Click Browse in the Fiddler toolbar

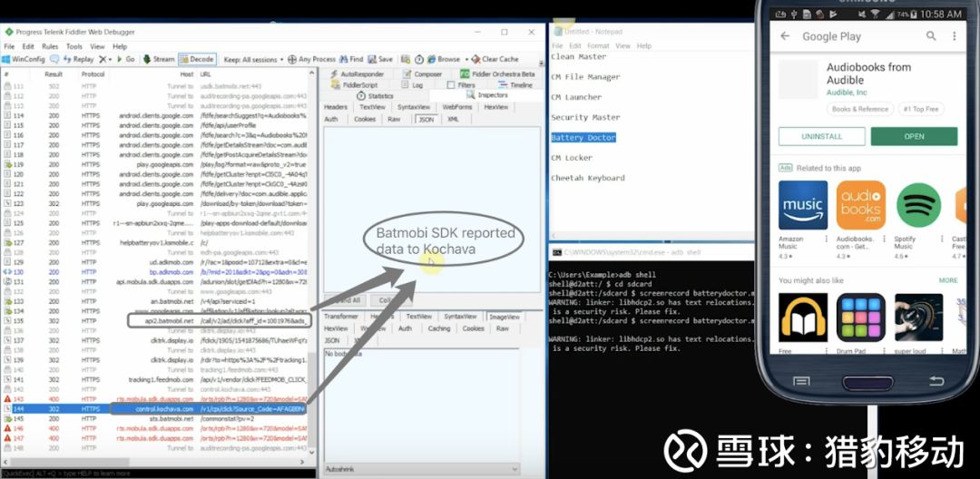tap(443, 59)
